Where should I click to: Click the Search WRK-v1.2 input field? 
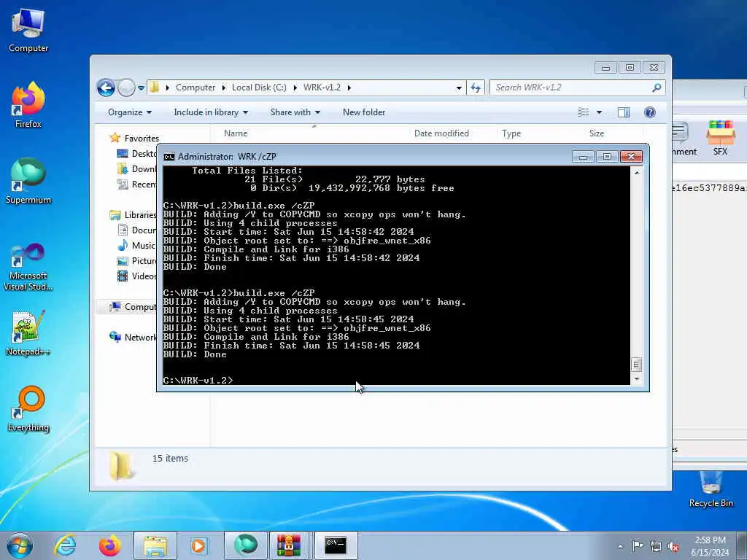tap(572, 87)
